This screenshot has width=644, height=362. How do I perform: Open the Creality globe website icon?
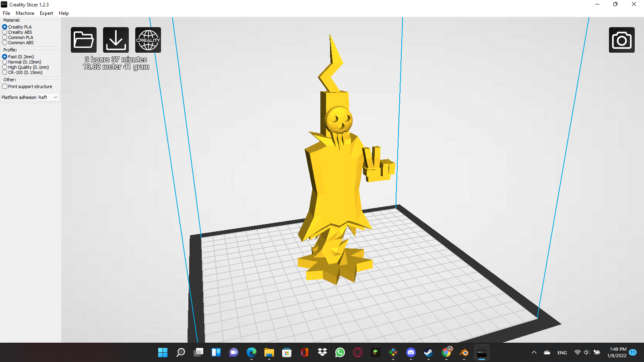click(x=148, y=40)
